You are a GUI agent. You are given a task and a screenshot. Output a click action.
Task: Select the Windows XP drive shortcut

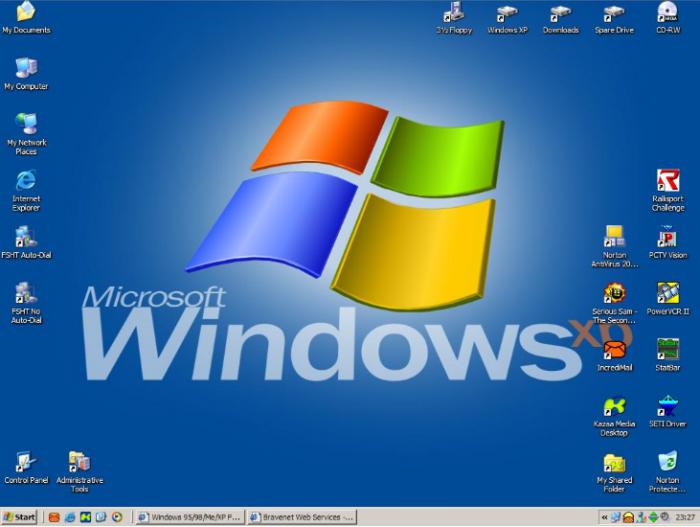tap(507, 18)
